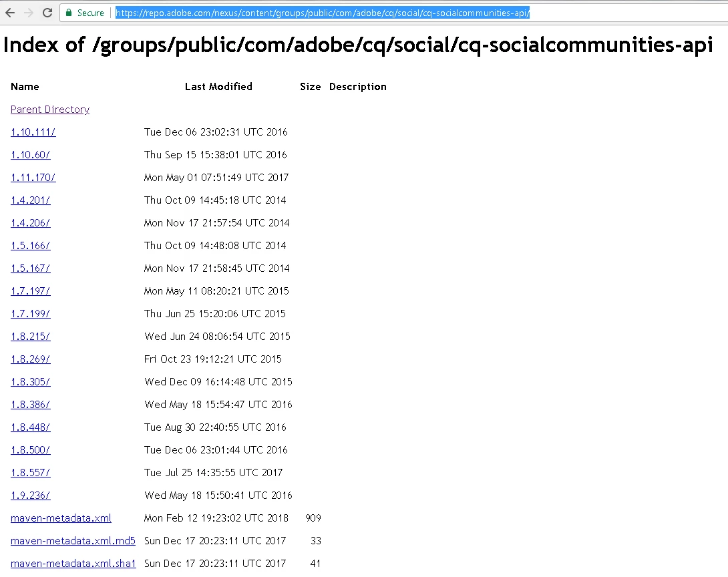Viewport: 728px width, 577px height.
Task: Open the 1.8.448/ folder
Action: coord(31,428)
